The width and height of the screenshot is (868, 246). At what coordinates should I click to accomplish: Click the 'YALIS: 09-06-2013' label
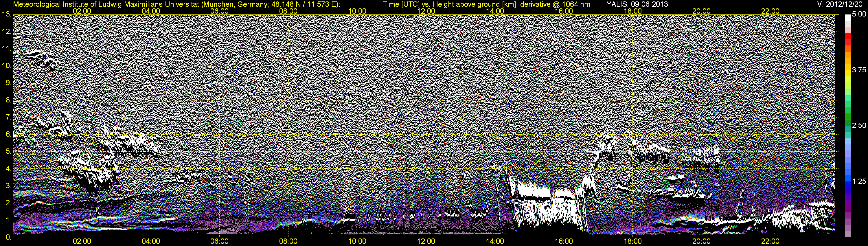tap(637, 4)
